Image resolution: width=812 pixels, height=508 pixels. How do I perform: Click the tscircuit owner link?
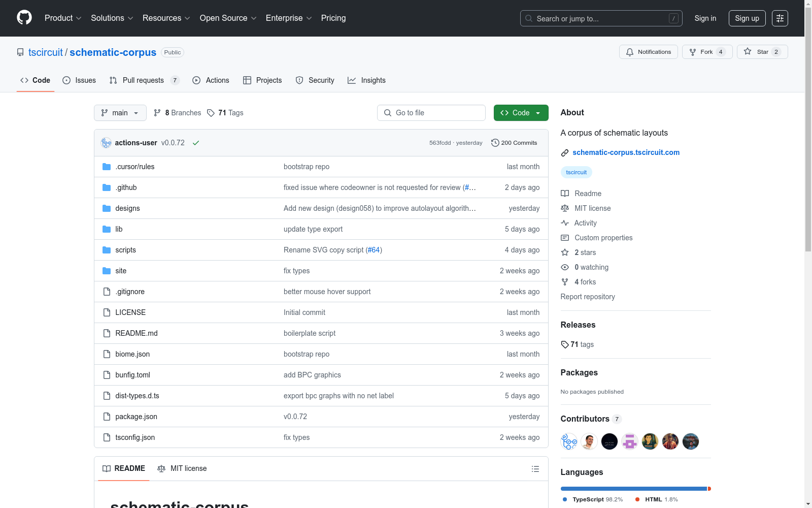pos(46,52)
